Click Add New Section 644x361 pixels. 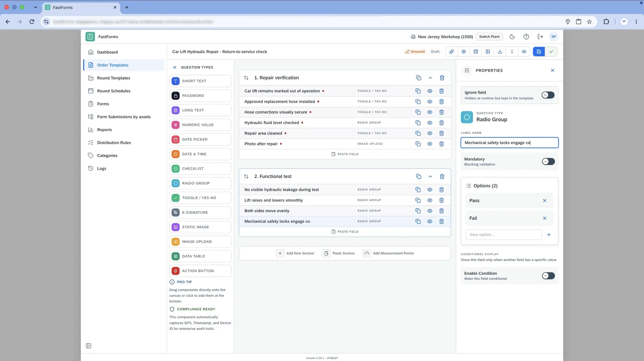296,253
